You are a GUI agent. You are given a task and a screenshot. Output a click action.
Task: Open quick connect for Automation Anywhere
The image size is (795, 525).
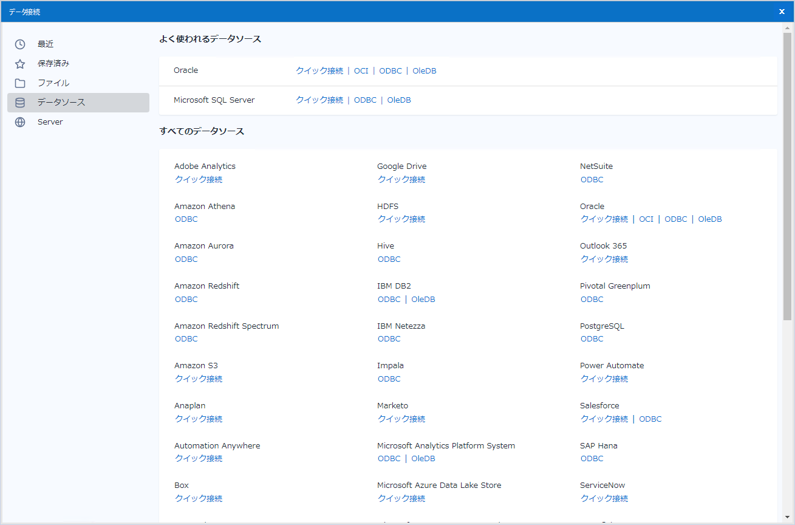(x=199, y=459)
